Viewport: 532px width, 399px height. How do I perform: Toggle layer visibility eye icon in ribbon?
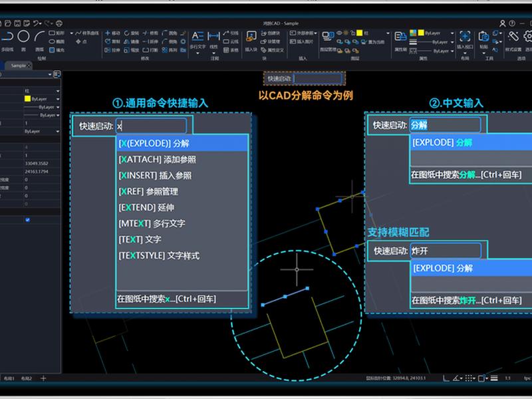point(339,33)
